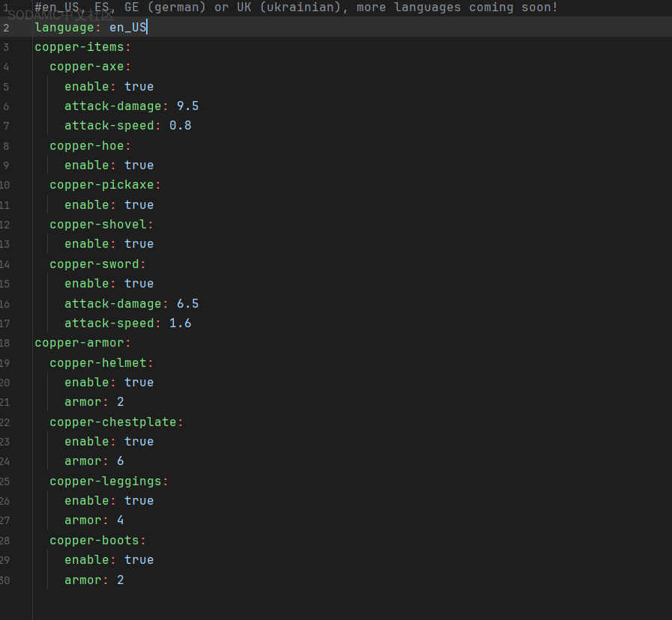
Task: Click the 'copper-pickaxe:' key
Action: coord(105,185)
